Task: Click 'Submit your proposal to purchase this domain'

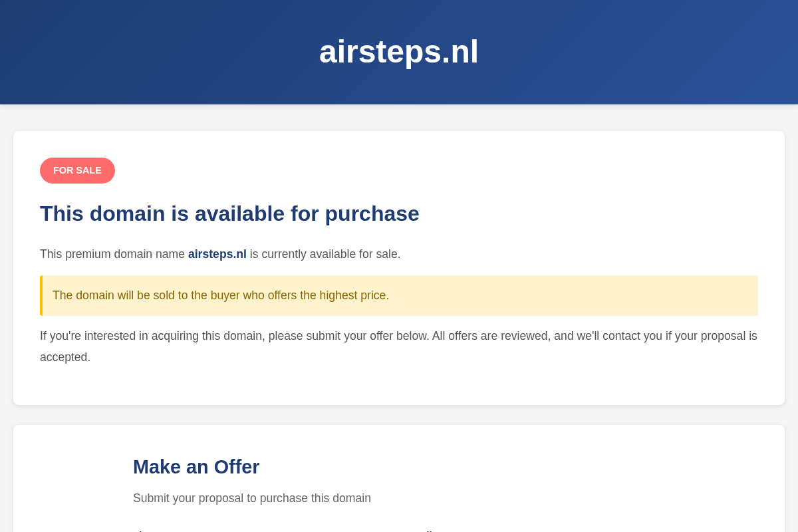Action: click(252, 498)
